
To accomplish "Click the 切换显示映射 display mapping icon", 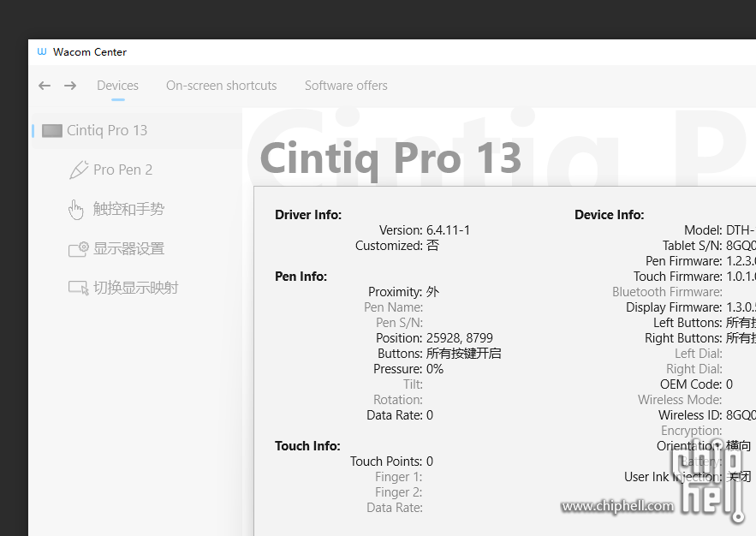I will point(79,289).
